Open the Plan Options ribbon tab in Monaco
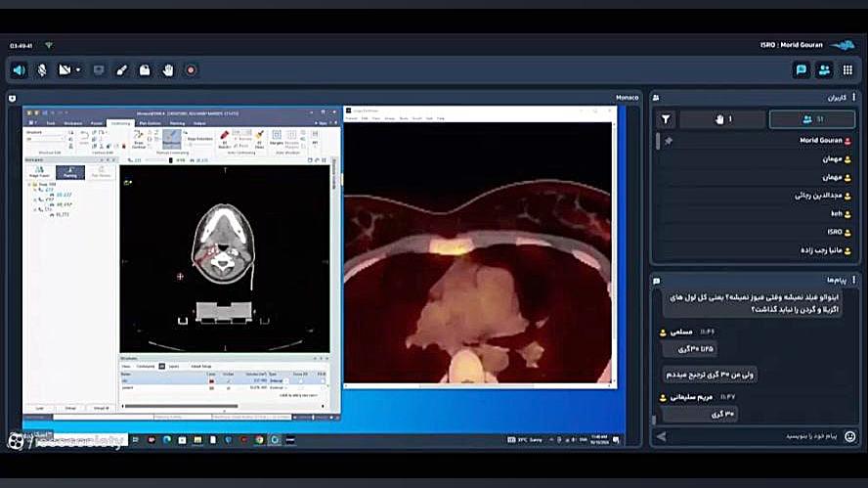Screen dimensions: 868x488 [150, 123]
